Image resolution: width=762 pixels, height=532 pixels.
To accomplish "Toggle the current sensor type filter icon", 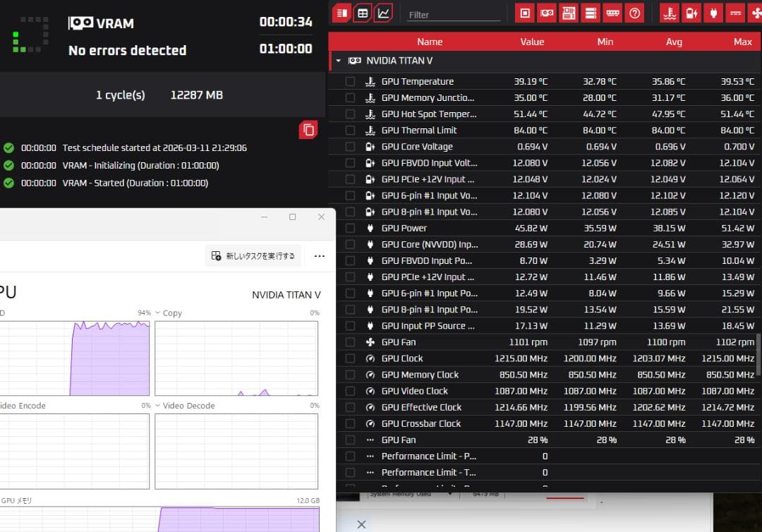I will click(735, 13).
